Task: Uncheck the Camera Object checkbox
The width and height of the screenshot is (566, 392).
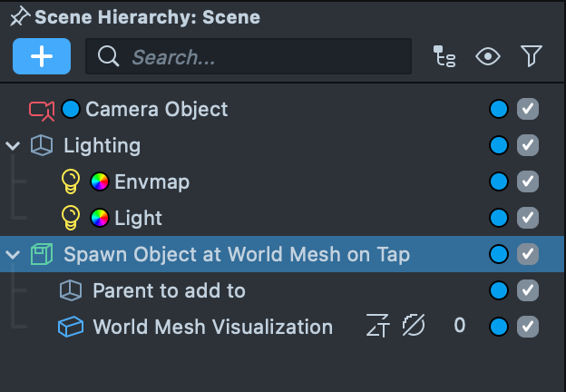Action: 528,110
